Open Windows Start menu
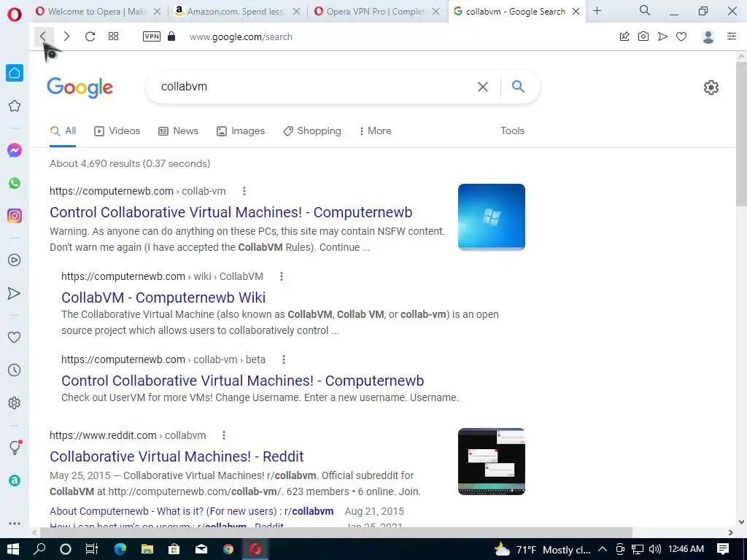 (x=13, y=549)
